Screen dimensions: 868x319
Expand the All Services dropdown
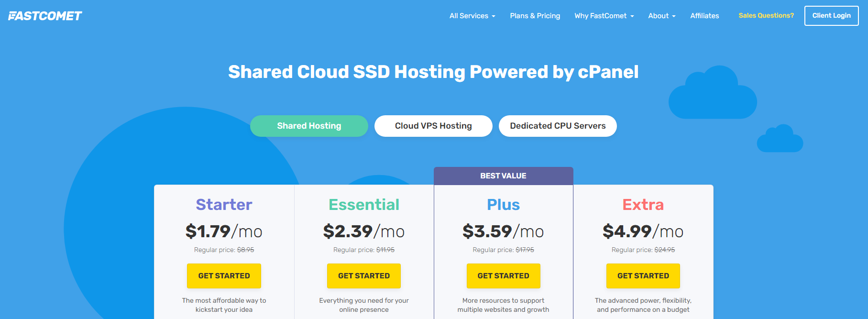click(472, 16)
